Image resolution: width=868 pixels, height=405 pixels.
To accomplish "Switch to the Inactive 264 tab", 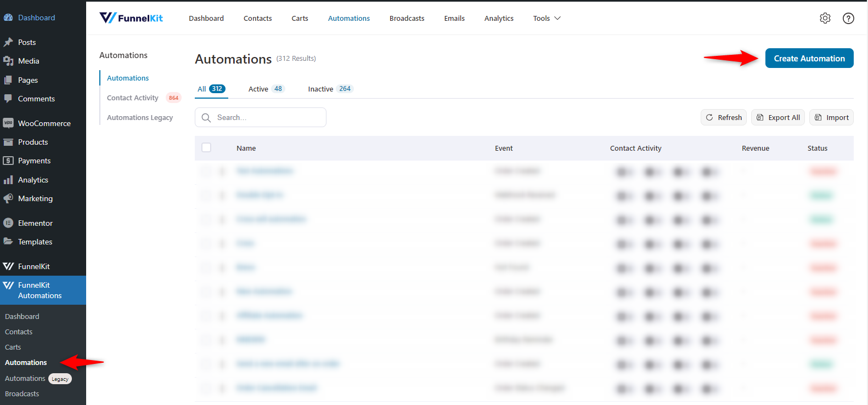I will click(x=330, y=89).
